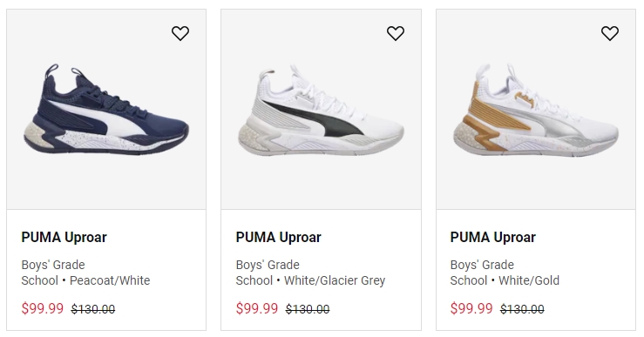Select the Peacoat/White colorway description
Viewport: 644px width, 337px height.
coord(110,280)
